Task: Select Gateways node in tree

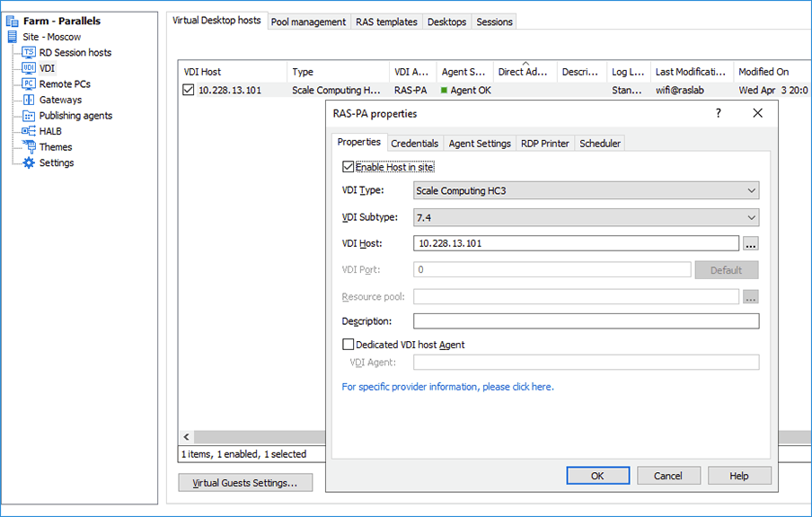Action: pyautogui.click(x=60, y=100)
